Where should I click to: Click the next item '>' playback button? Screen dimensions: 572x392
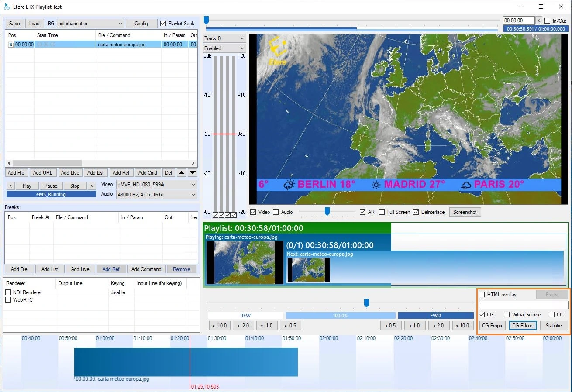(x=92, y=186)
